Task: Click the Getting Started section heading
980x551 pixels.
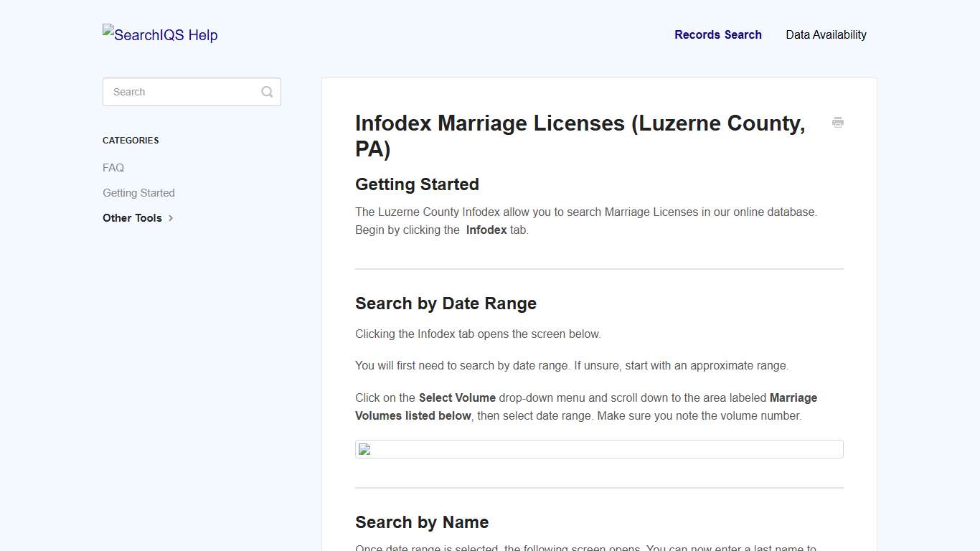Action: (417, 184)
